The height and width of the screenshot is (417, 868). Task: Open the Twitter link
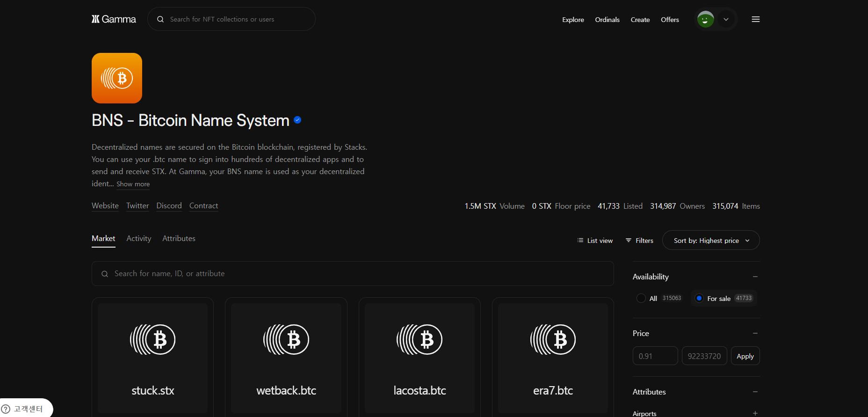(x=137, y=206)
